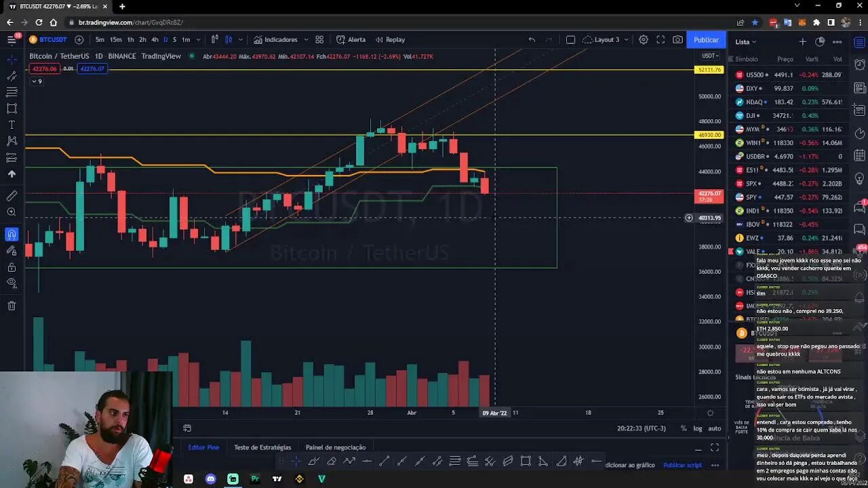Click the blue Publicar button
This screenshot has height=488, width=868.
tap(706, 39)
